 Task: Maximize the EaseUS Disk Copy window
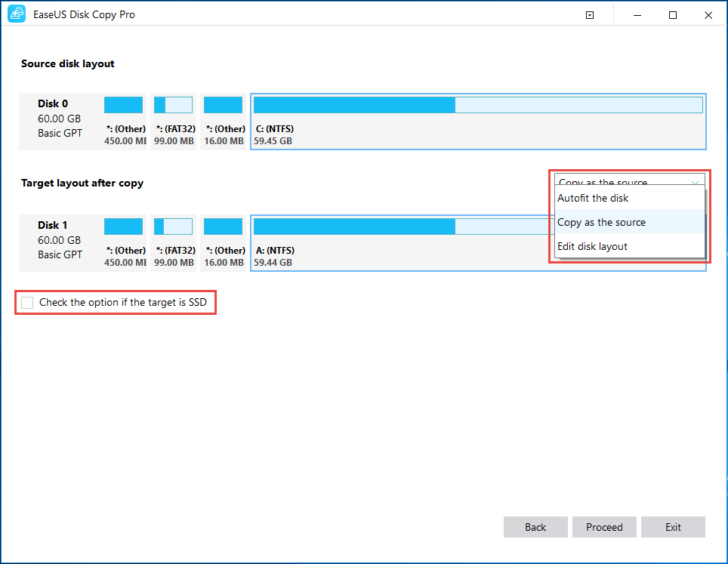(673, 15)
